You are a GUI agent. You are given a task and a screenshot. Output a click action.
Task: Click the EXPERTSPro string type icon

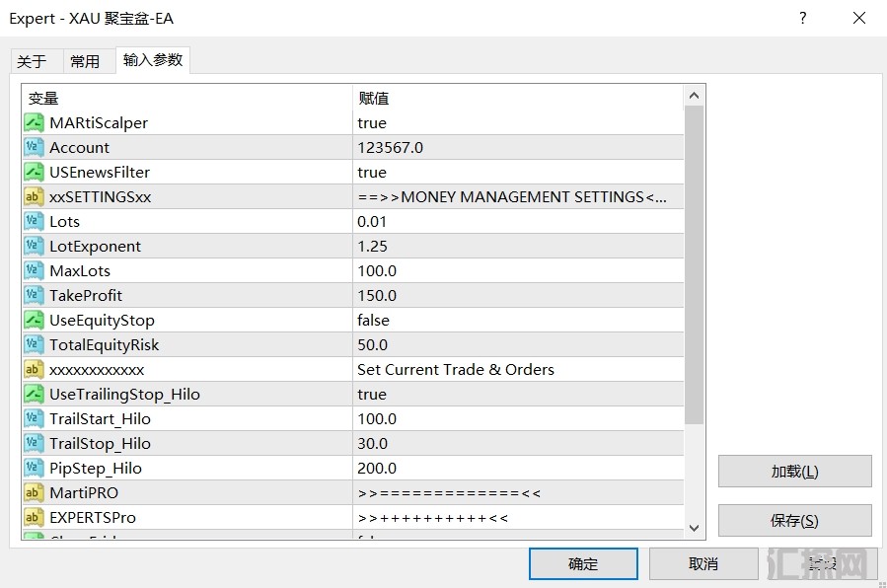34,517
